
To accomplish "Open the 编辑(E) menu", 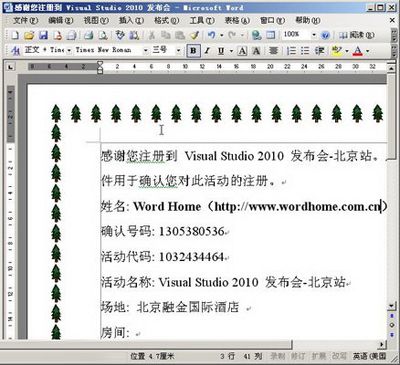I will point(61,20).
